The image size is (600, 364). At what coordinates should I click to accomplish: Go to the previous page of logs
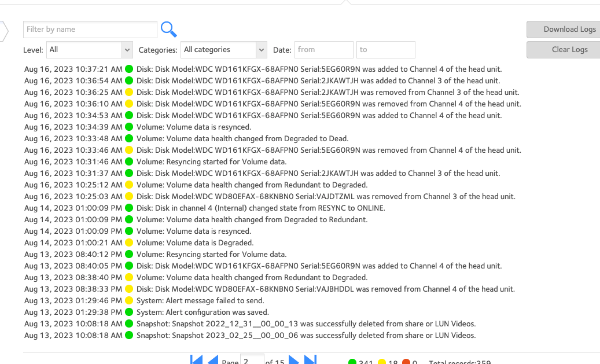click(213, 359)
